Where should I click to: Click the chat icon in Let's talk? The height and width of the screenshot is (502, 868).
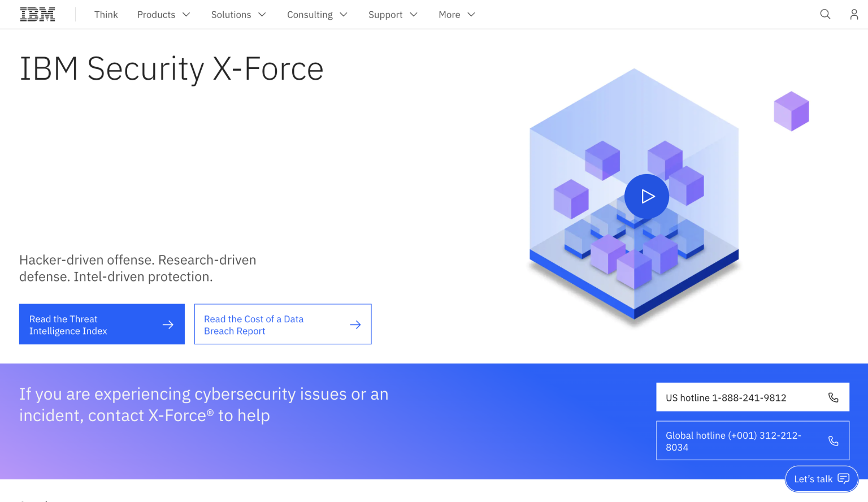[x=843, y=479]
